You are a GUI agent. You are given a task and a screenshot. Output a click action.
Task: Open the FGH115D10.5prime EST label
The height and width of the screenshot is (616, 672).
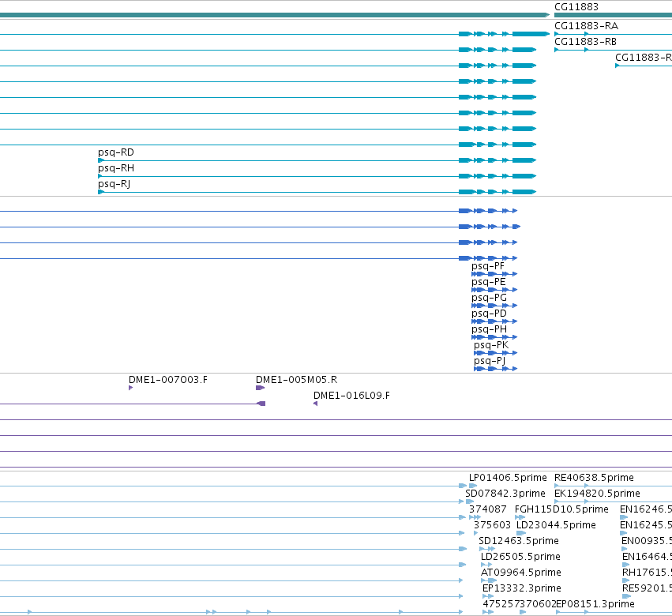tap(561, 509)
